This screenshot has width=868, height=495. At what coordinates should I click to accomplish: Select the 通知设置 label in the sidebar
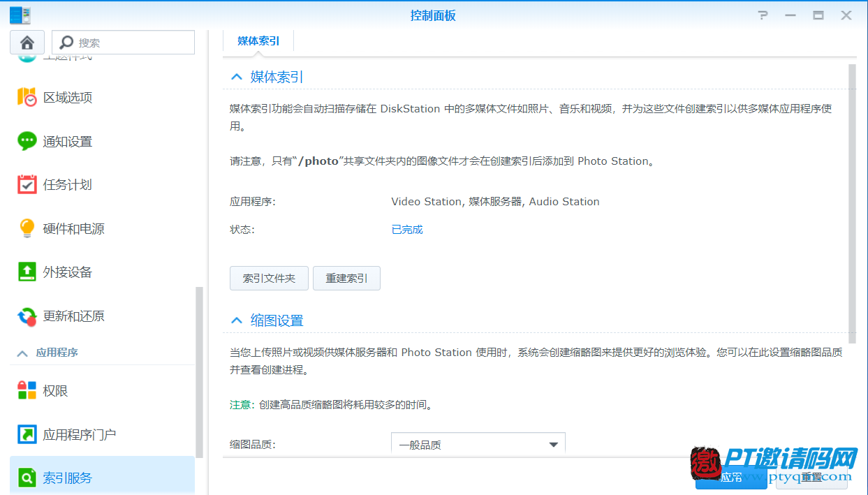(68, 141)
